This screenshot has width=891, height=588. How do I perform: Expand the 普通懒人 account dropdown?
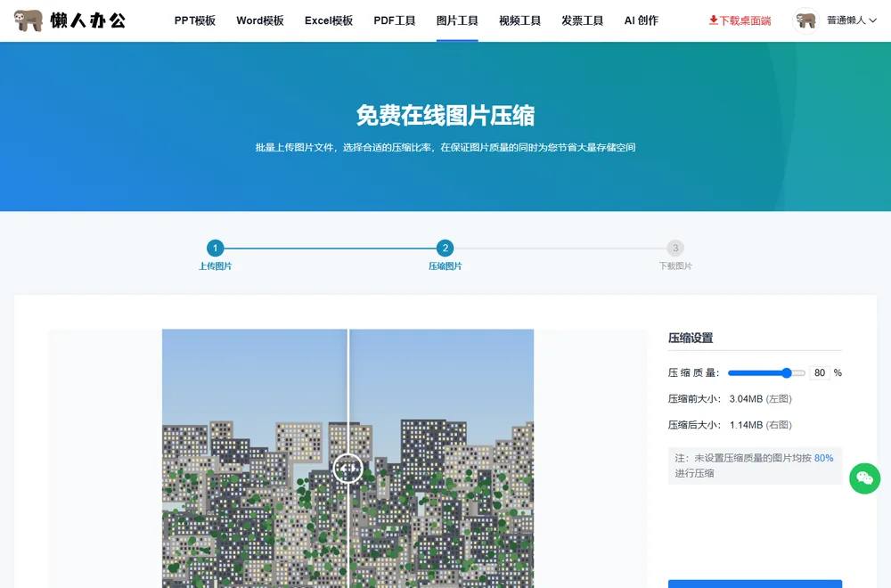[851, 20]
